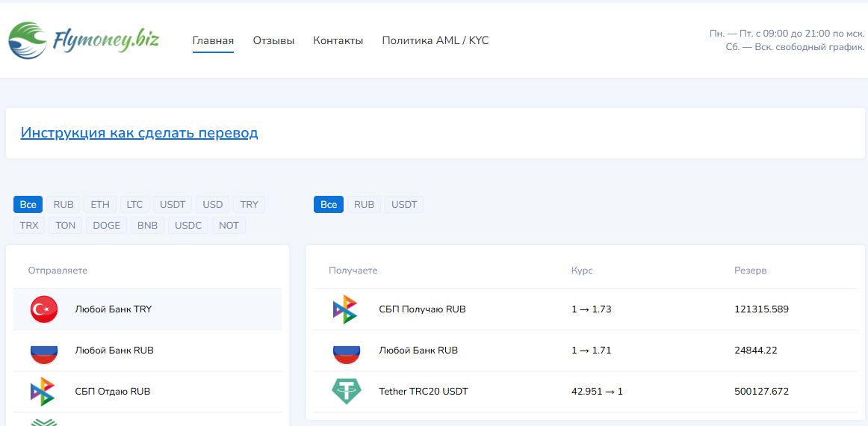Filter receive currencies by USDT
Image resolution: width=868 pixels, height=426 pixels.
[x=404, y=205]
